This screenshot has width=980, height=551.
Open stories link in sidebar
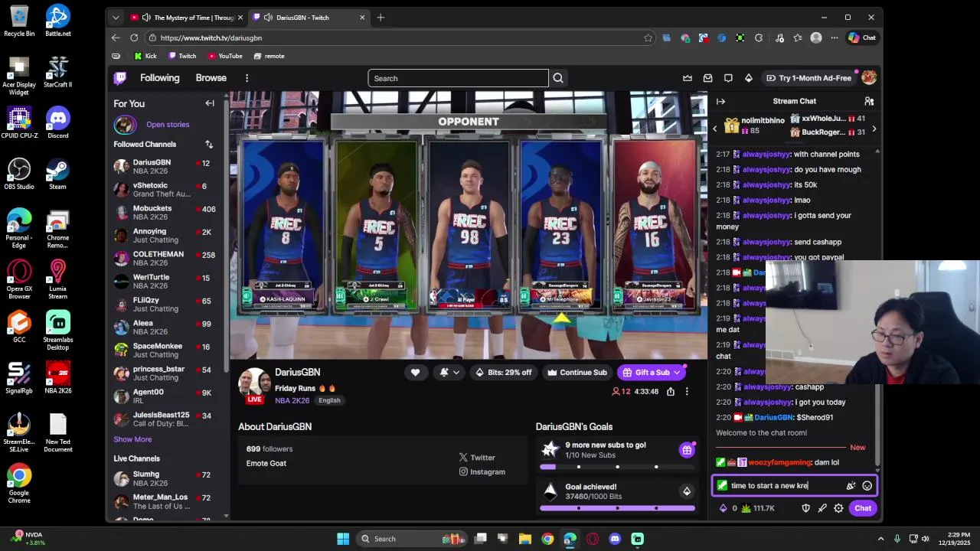pyautogui.click(x=168, y=125)
